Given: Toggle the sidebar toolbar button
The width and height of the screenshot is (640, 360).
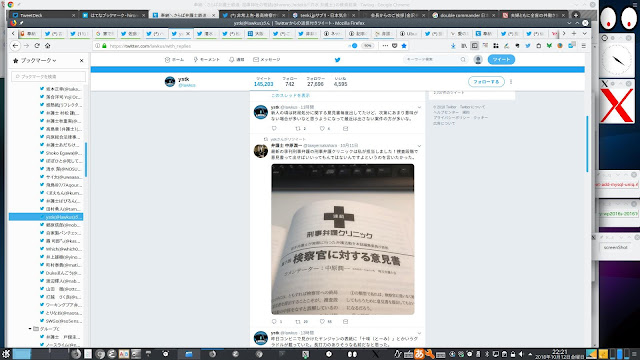Looking at the screenshot, I should [x=474, y=46].
